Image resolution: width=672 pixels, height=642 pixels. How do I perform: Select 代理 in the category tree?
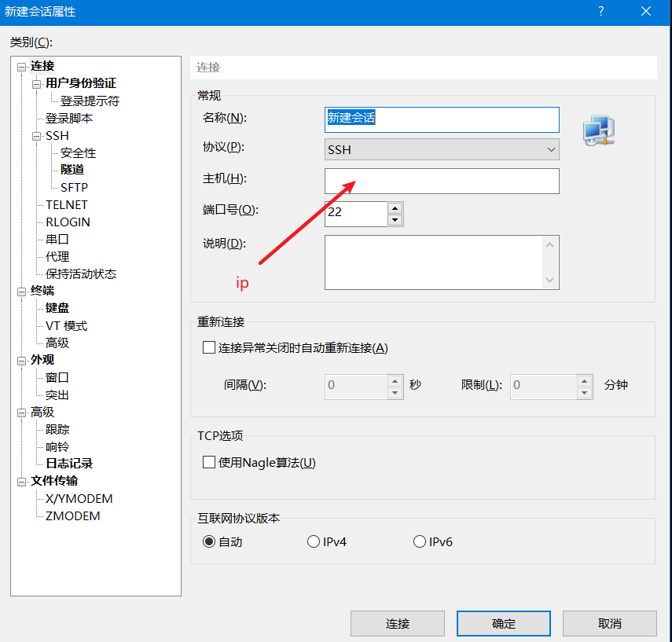click(57, 256)
